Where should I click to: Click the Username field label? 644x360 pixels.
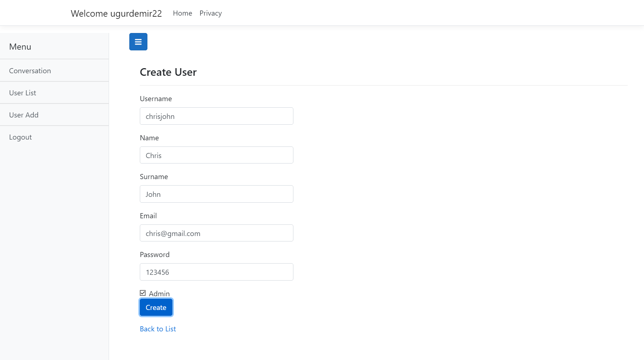coord(156,98)
